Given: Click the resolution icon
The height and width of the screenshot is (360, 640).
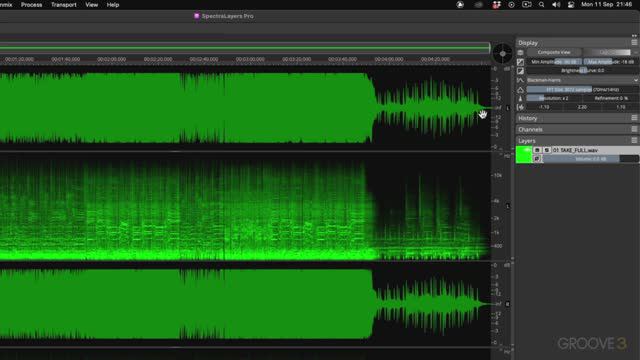Looking at the screenshot, I should pos(520,98).
